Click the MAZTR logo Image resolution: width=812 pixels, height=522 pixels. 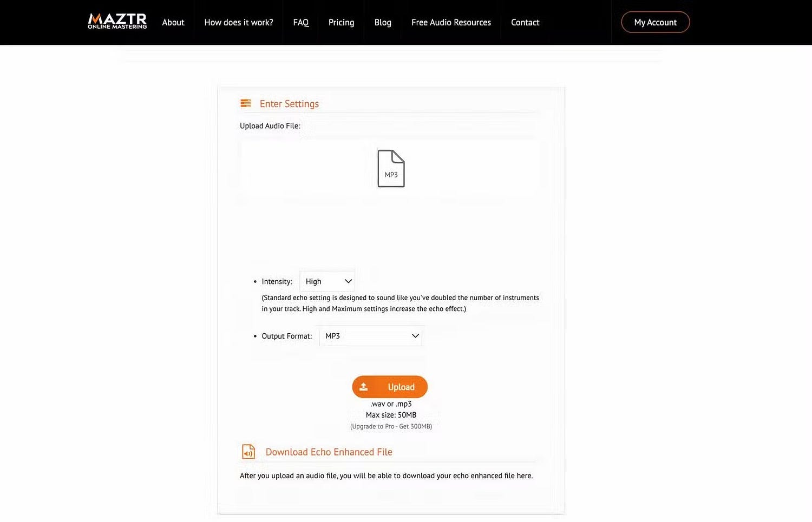coord(116,21)
